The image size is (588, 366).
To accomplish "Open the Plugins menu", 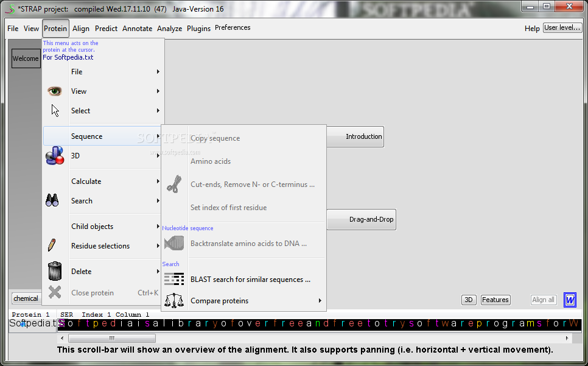I will pos(199,29).
